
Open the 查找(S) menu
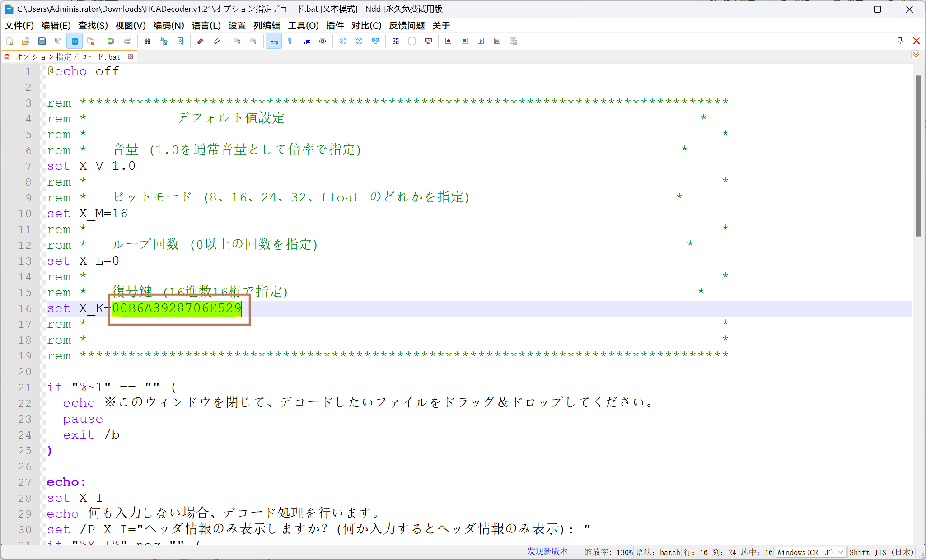[x=93, y=26]
